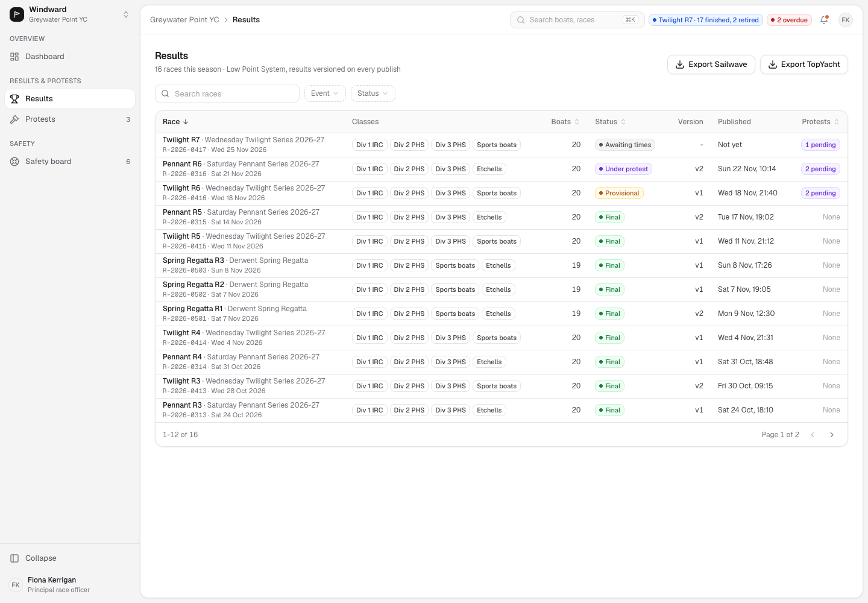This screenshot has width=868, height=603.
Task: Focus the Search boats, races field
Action: click(x=577, y=20)
